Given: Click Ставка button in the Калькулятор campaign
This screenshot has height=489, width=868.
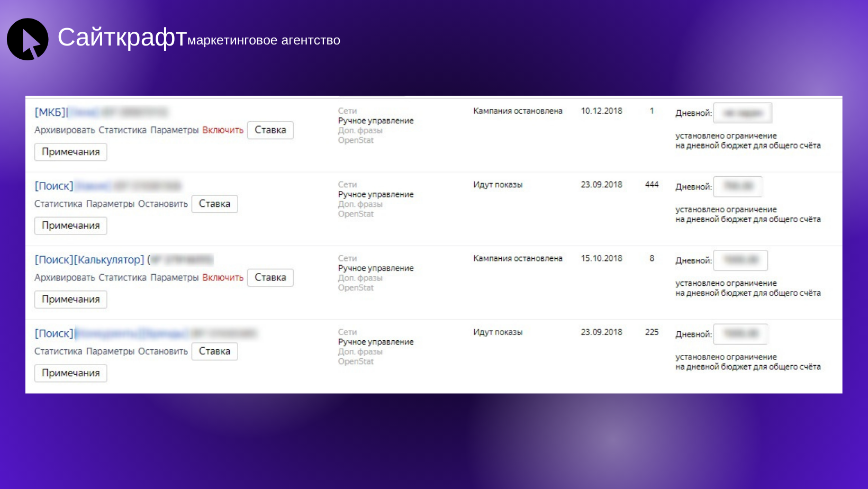Looking at the screenshot, I should [x=270, y=277].
